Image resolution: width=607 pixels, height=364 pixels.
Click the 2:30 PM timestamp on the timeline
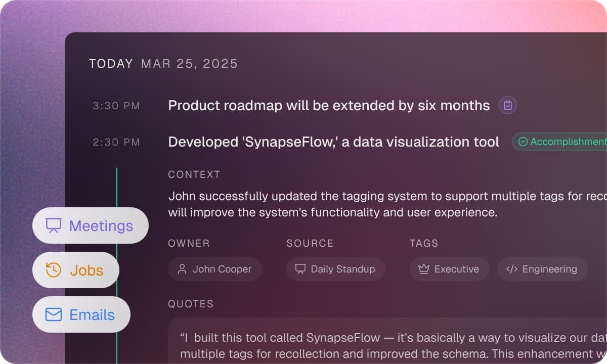(x=116, y=142)
